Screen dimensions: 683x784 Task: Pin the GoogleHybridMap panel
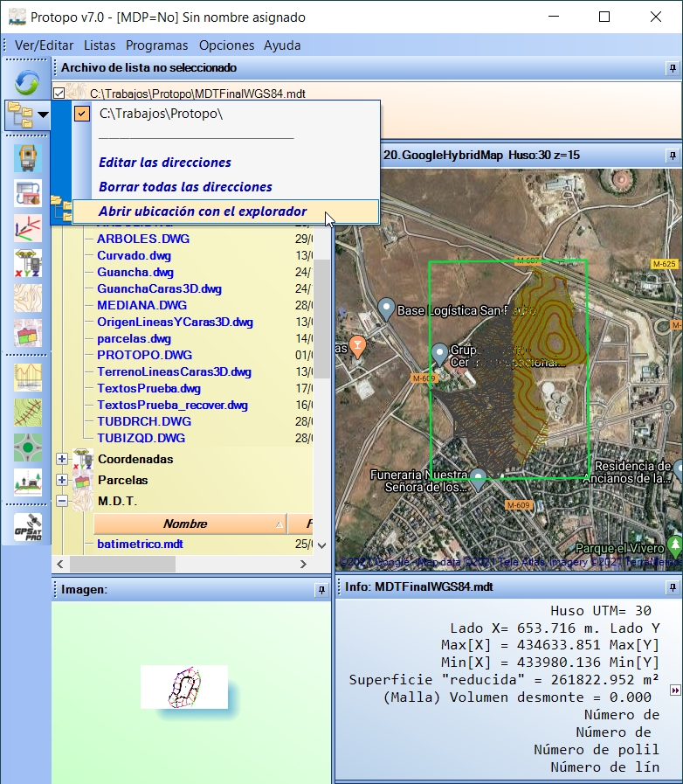(673, 156)
